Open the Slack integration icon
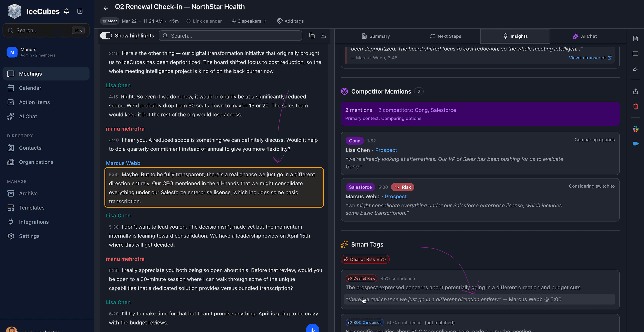 pos(636,129)
